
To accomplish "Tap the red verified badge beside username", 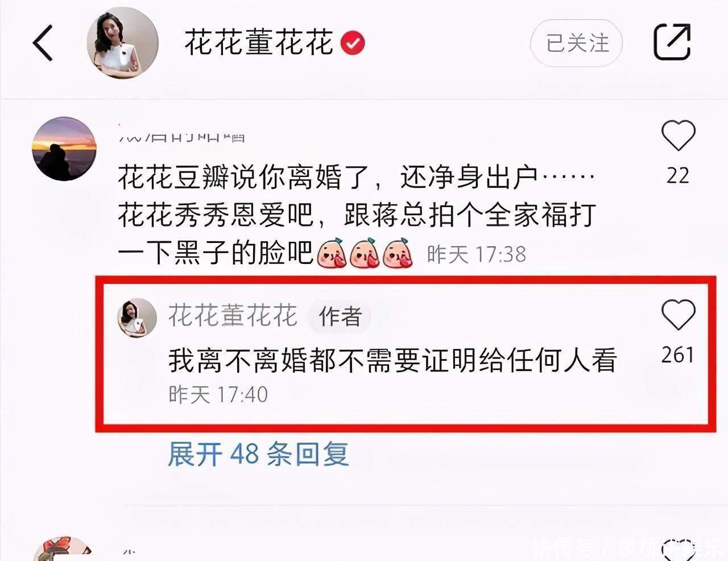I will [353, 43].
